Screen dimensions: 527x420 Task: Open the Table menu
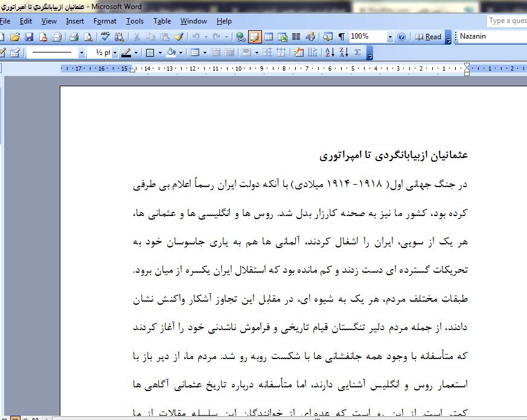[162, 21]
